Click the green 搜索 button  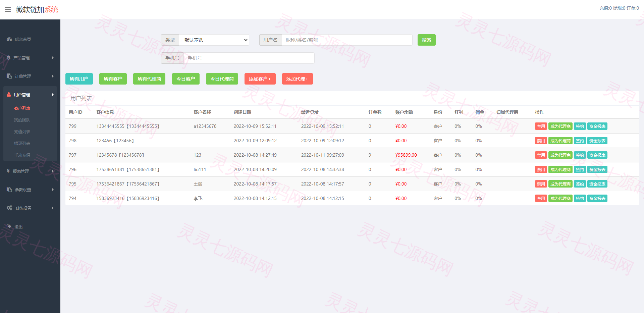coord(427,40)
